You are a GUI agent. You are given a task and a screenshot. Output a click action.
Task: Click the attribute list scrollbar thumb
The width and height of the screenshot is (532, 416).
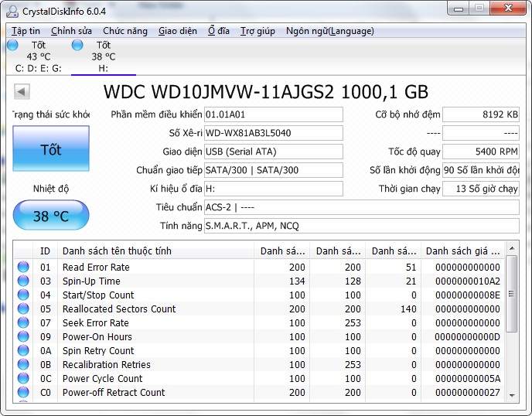[x=512, y=294]
